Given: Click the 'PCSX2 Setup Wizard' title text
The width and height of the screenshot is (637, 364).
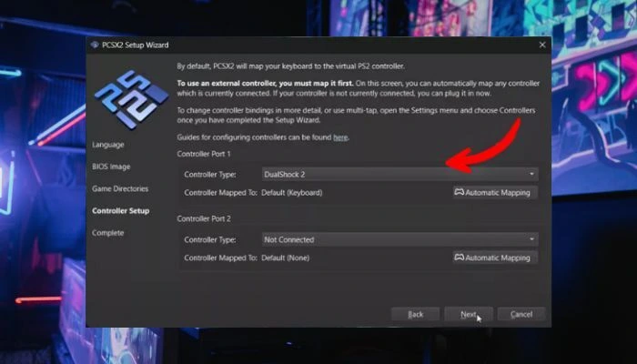Looking at the screenshot, I should click(136, 45).
